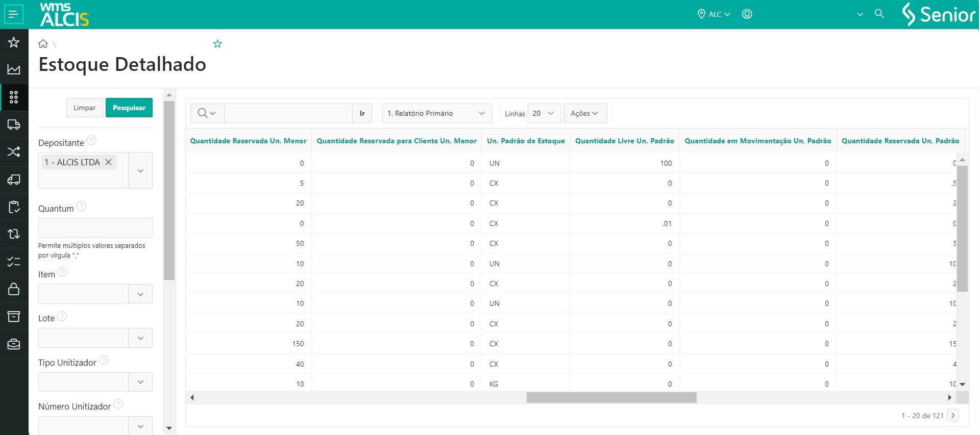Open the Item dropdown list
Image resolution: width=980 pixels, height=435 pixels.
(x=140, y=294)
